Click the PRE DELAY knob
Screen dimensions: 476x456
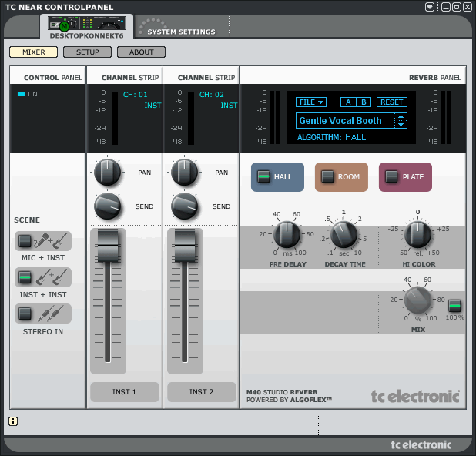[287, 234]
